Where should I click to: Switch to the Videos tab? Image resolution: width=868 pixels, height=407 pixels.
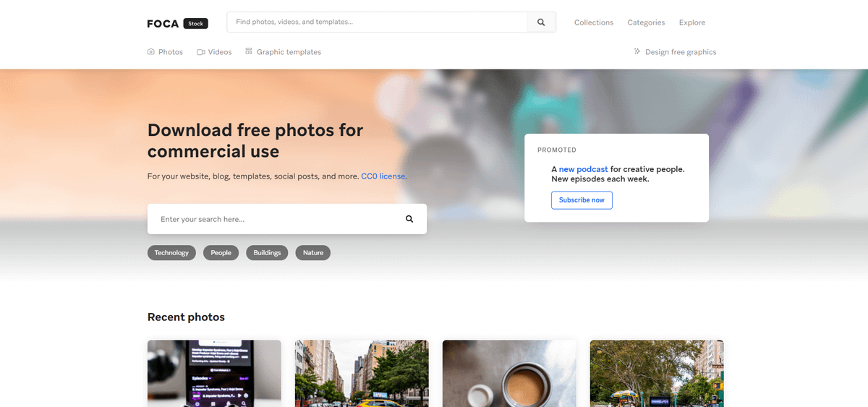(x=219, y=52)
